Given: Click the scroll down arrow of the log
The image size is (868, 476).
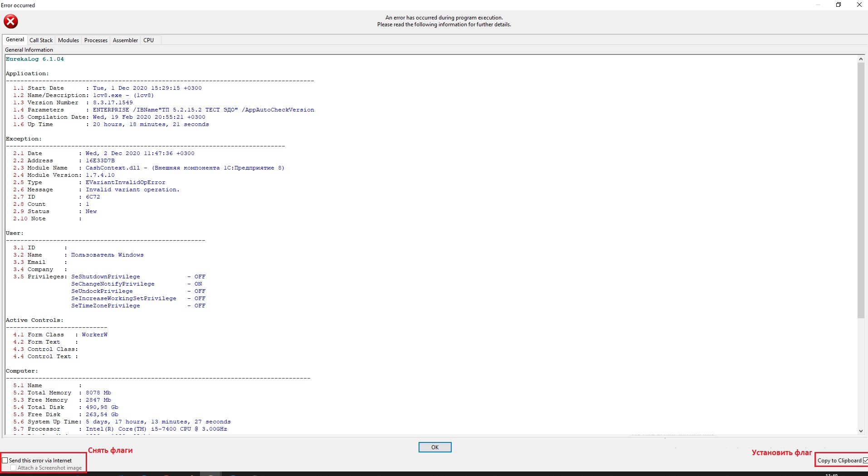Looking at the screenshot, I should click(x=860, y=431).
